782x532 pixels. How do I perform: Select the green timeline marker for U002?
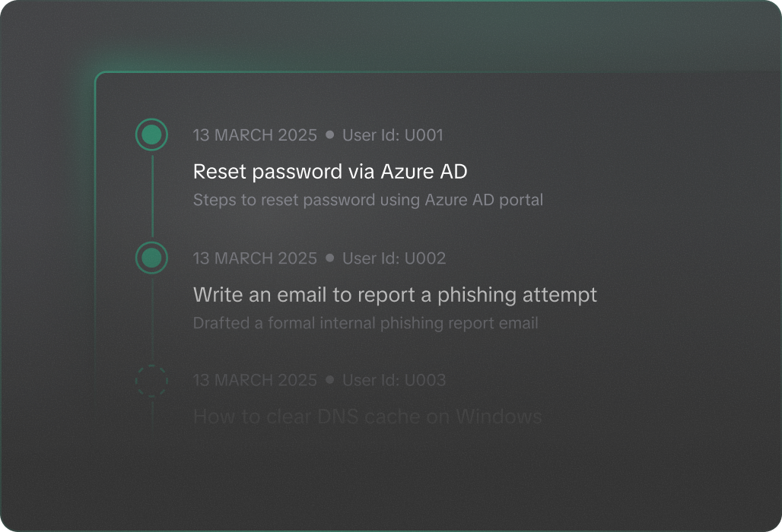tap(151, 258)
